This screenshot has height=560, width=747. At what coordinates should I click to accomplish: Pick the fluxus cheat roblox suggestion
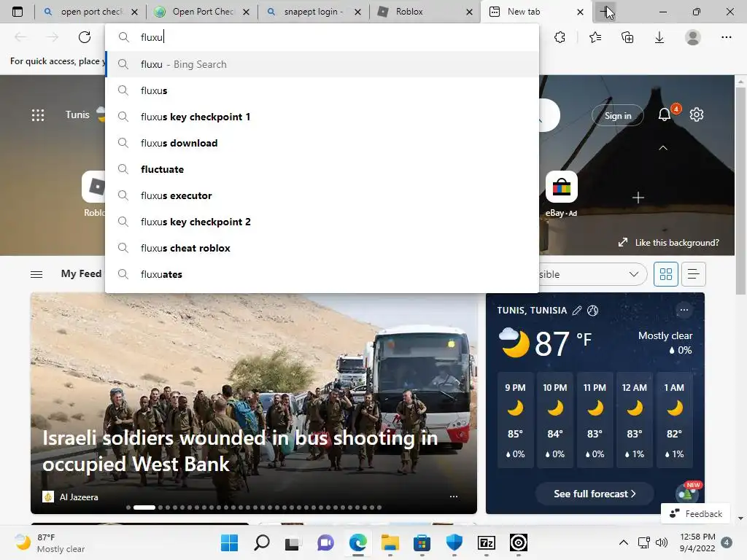[x=322, y=248]
